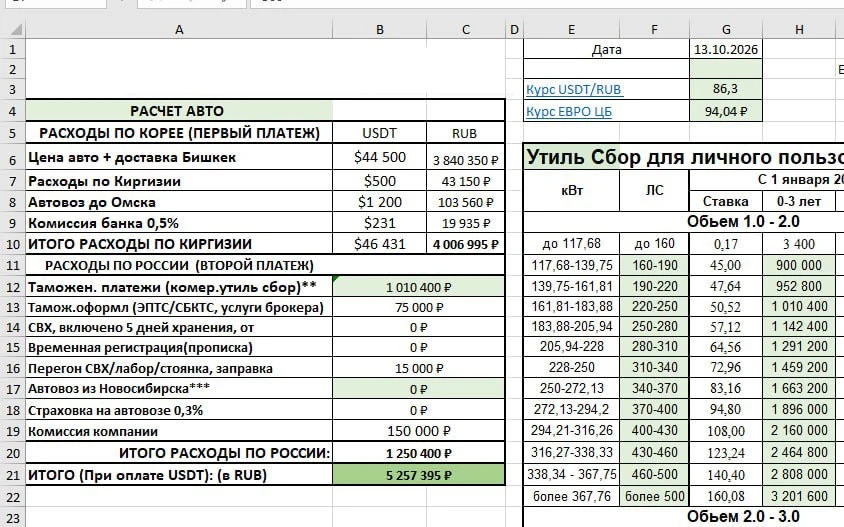844x527 pixels.
Task: Select column B header
Action: [379, 30]
